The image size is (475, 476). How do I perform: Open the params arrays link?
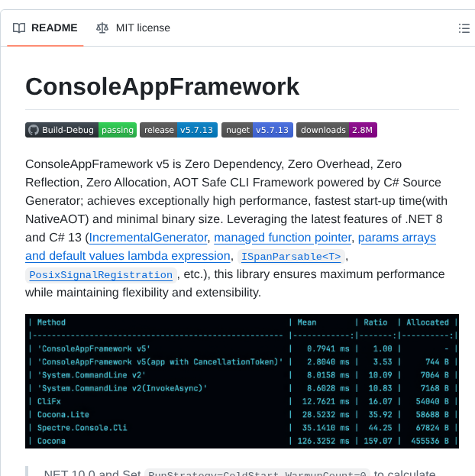tap(397, 238)
